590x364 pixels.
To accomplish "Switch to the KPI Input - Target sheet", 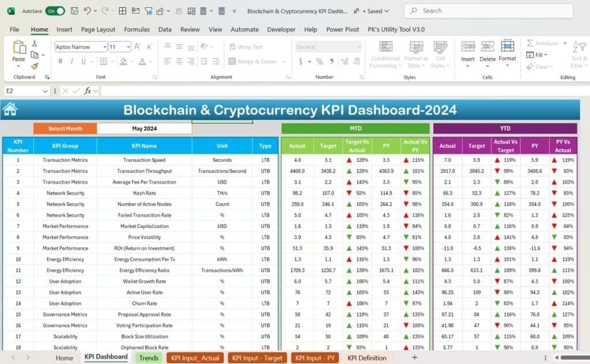I will 257,358.
